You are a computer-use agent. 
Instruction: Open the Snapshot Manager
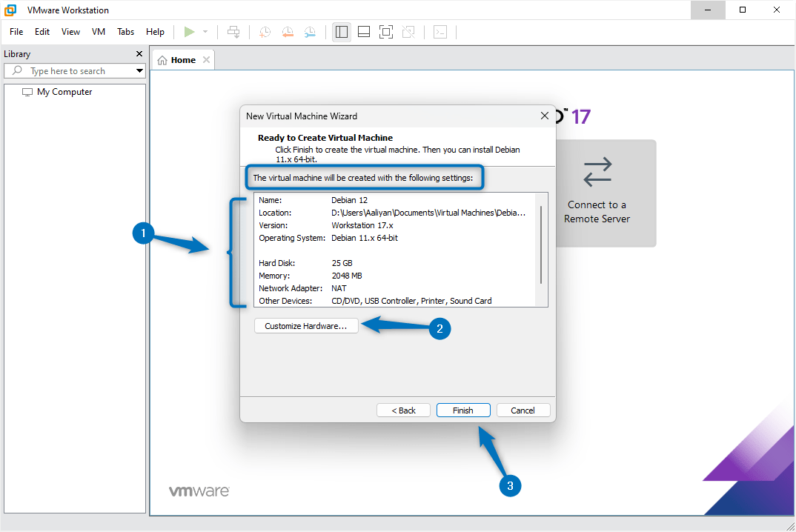point(310,31)
